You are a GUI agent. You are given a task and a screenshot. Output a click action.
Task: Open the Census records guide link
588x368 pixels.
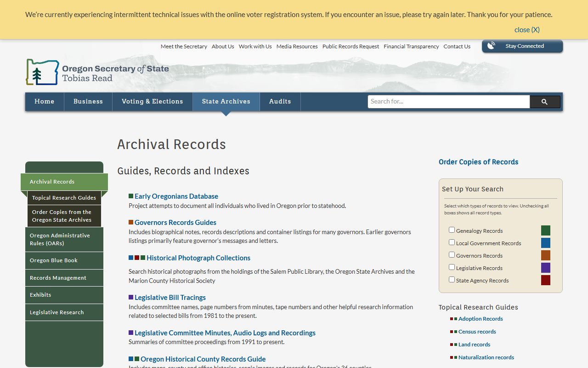tap(477, 332)
